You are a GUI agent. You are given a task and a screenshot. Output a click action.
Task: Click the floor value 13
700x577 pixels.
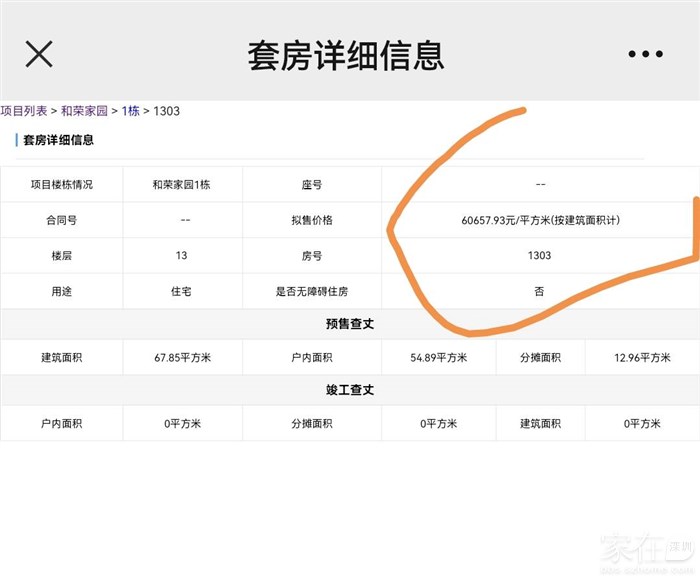[181, 256]
